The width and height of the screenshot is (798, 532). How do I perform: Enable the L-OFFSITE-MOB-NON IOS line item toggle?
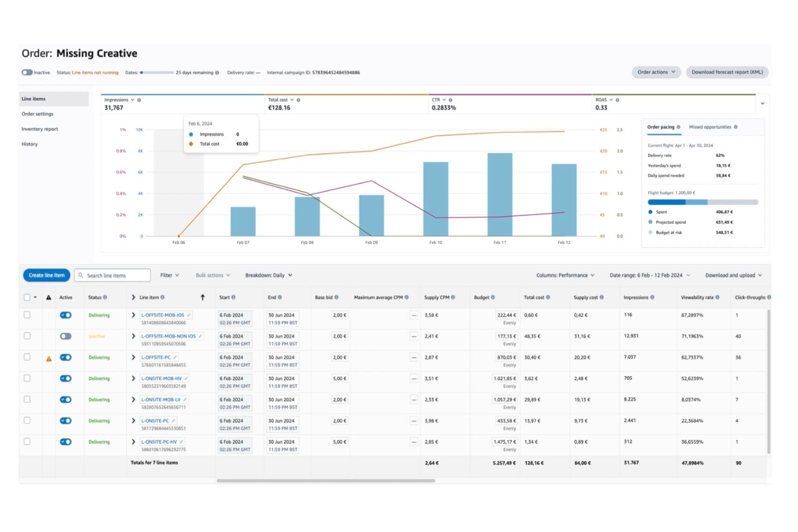pos(66,336)
